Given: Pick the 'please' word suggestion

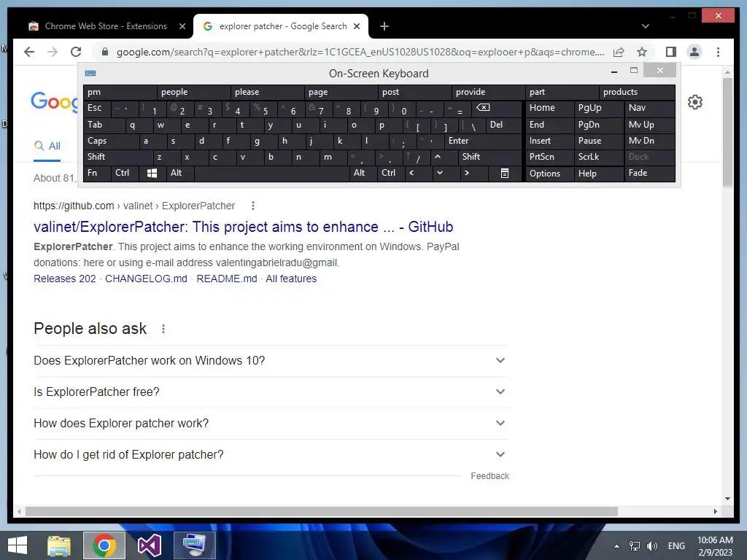Looking at the screenshot, I should [267, 92].
